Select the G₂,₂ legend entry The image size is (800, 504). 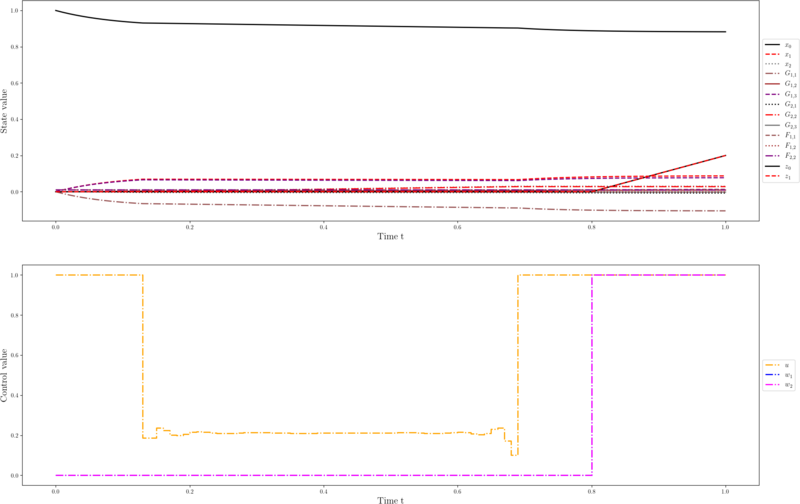(x=781, y=115)
